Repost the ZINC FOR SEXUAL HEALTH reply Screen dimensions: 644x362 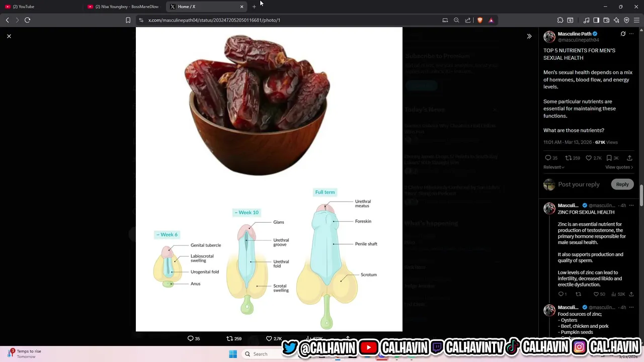578,294
